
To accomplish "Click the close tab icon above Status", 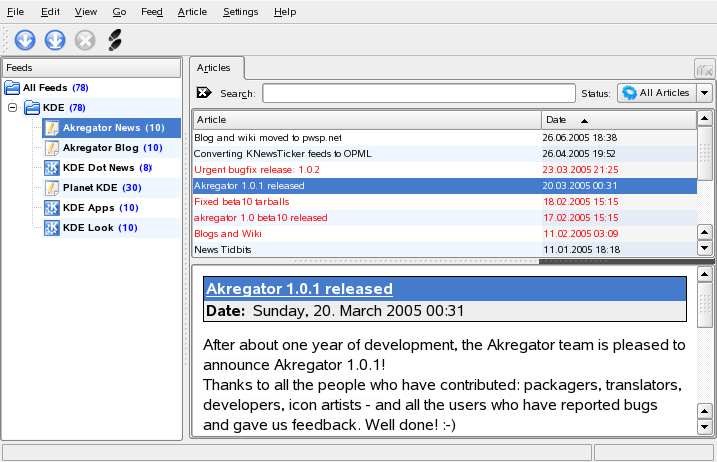I will 704,69.
